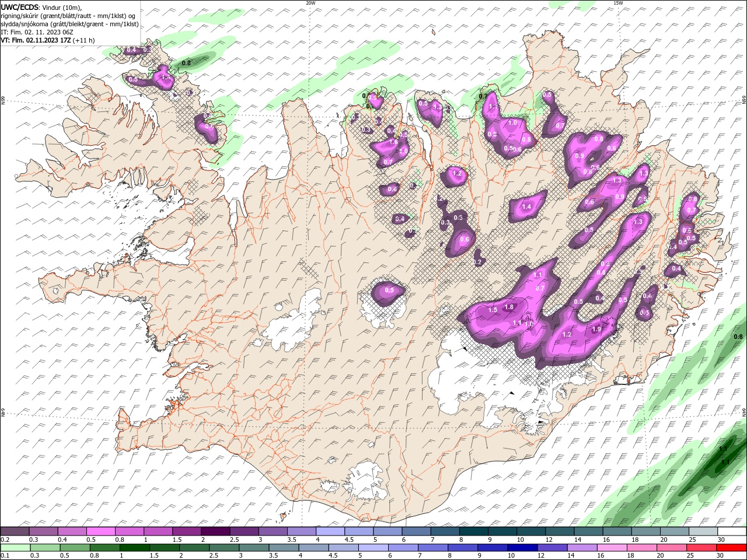Click the 15W longitude label at top
Image resolution: width=747 pixels, height=560 pixels.
pyautogui.click(x=618, y=3)
